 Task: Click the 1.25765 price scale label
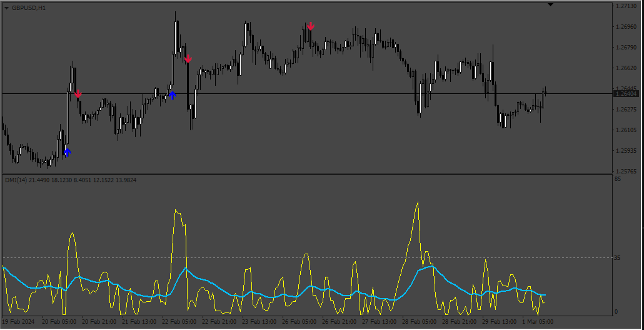(626, 171)
